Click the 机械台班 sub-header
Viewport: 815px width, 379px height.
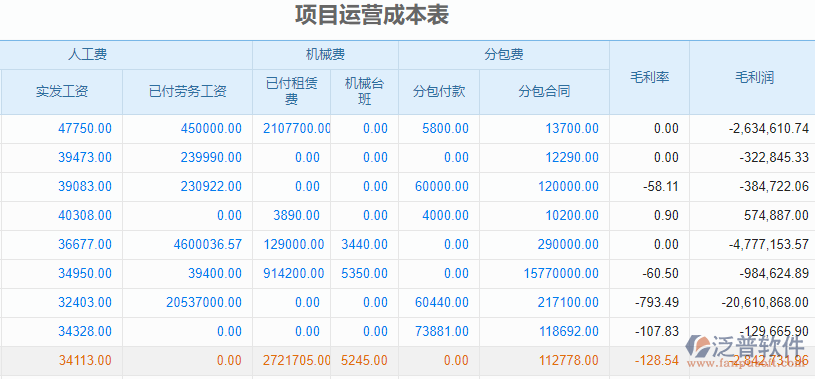tap(364, 92)
